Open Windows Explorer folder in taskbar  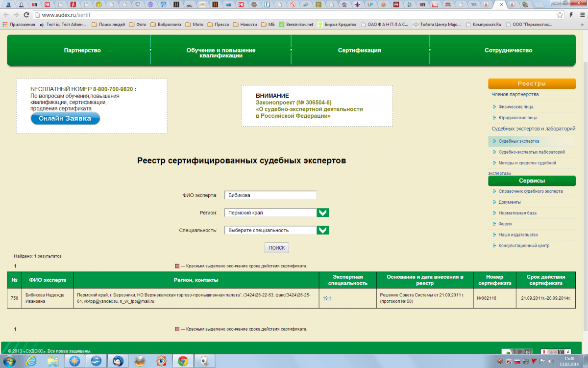[x=53, y=362]
